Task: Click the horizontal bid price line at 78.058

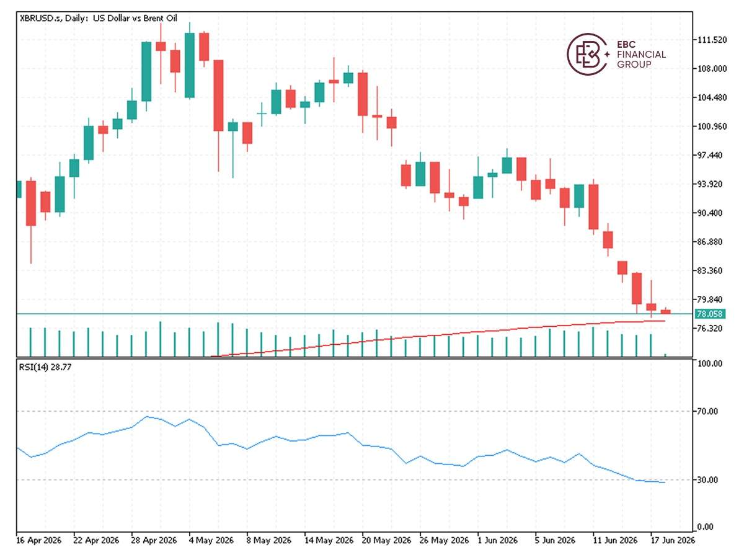Action: point(353,314)
